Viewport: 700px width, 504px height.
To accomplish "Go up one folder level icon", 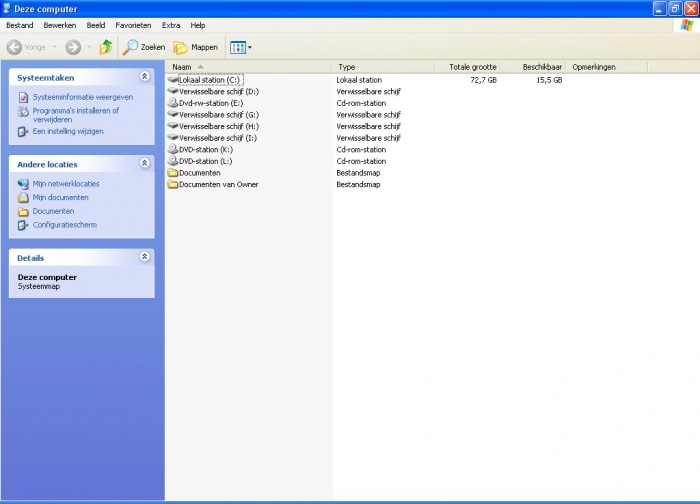I will pos(106,47).
